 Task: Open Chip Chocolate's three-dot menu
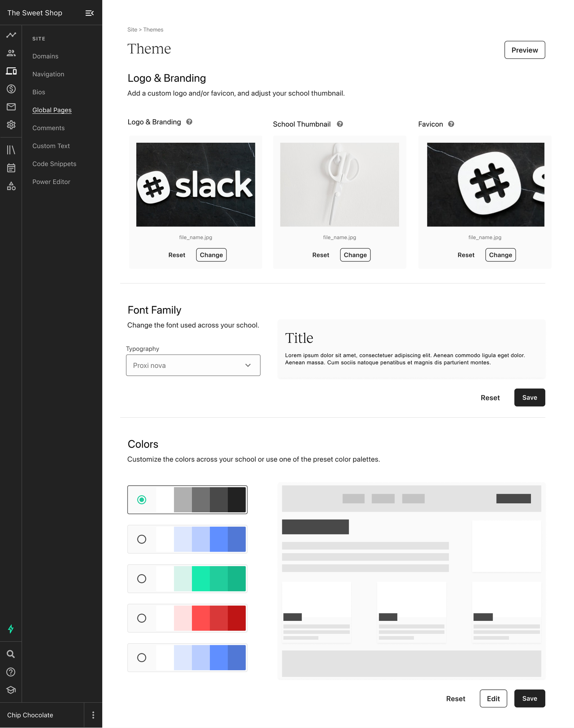pyautogui.click(x=93, y=715)
